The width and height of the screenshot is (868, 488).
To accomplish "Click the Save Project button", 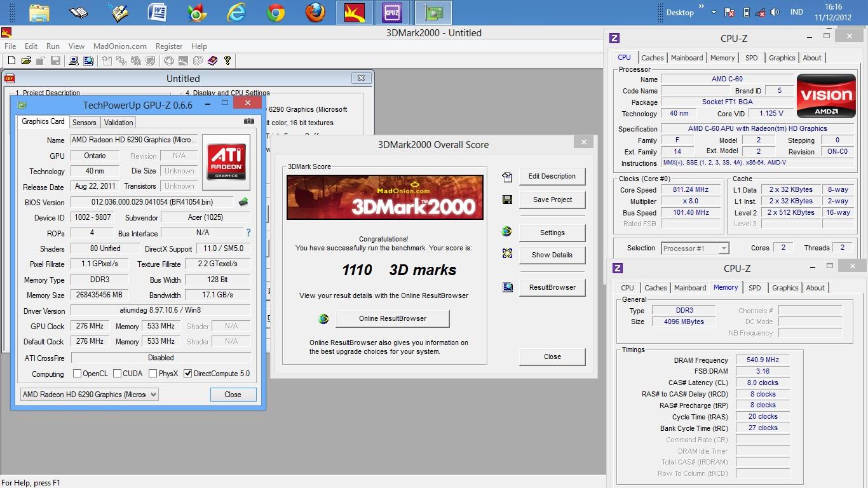I will (552, 200).
